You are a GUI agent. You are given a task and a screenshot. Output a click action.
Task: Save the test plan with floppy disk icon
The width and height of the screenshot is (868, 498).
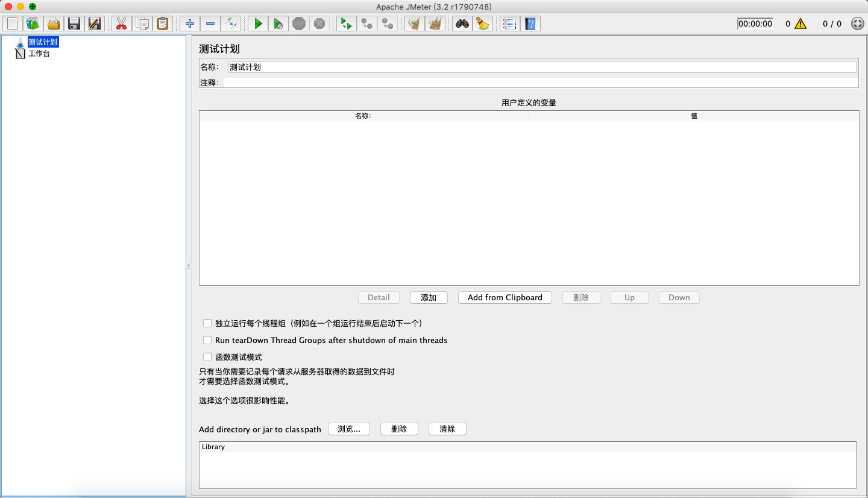[x=74, y=24]
